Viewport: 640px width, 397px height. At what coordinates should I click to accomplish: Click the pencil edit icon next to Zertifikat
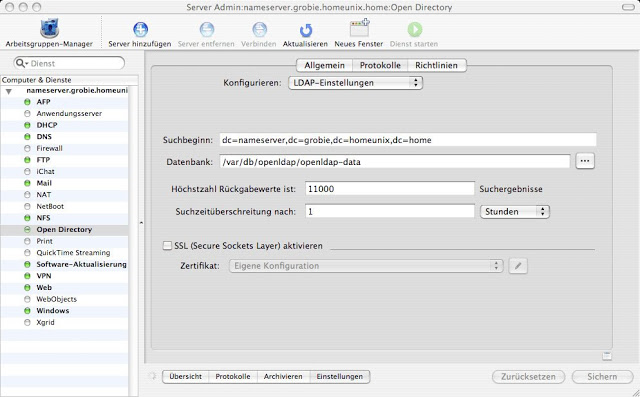(x=518, y=266)
